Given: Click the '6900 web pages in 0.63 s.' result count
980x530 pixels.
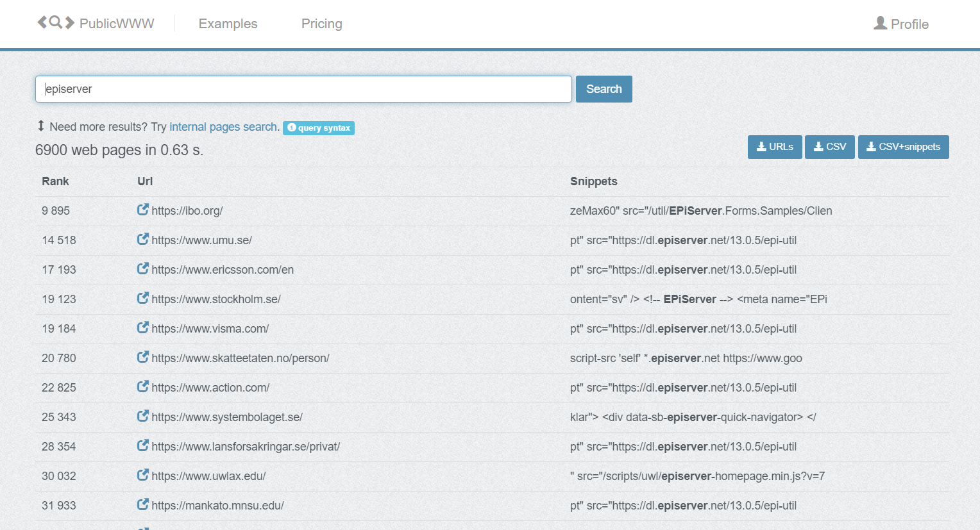Looking at the screenshot, I should pyautogui.click(x=119, y=150).
